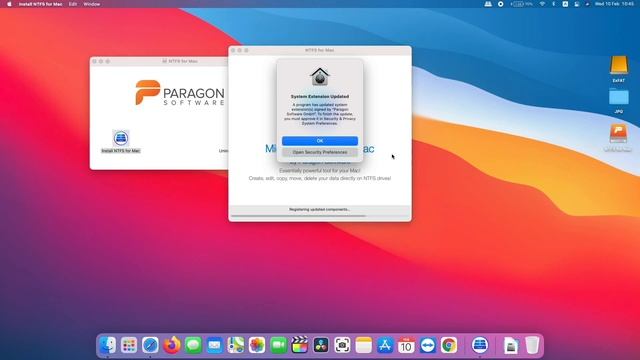Launch Safari from the Dock
Image resolution: width=640 pixels, height=360 pixels.
[150, 345]
